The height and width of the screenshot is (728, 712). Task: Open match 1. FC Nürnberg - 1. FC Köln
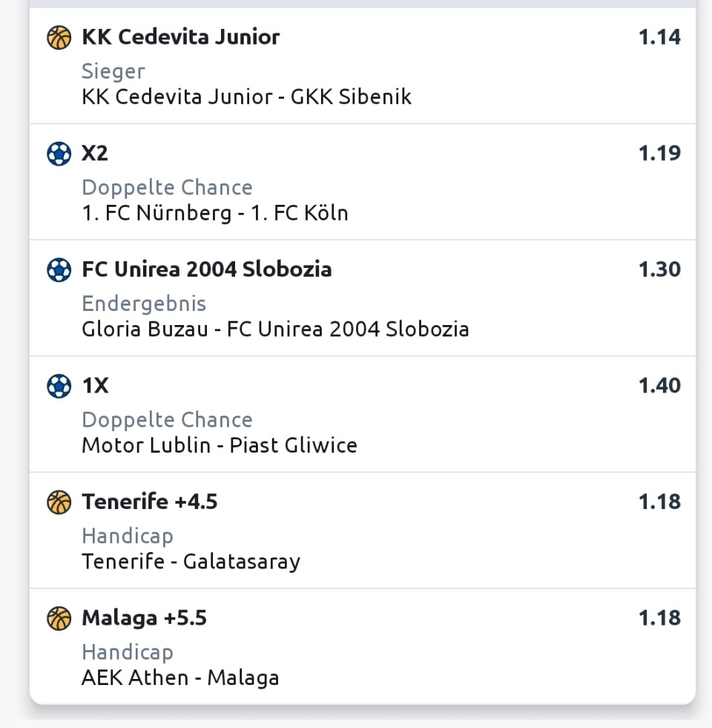(x=215, y=213)
